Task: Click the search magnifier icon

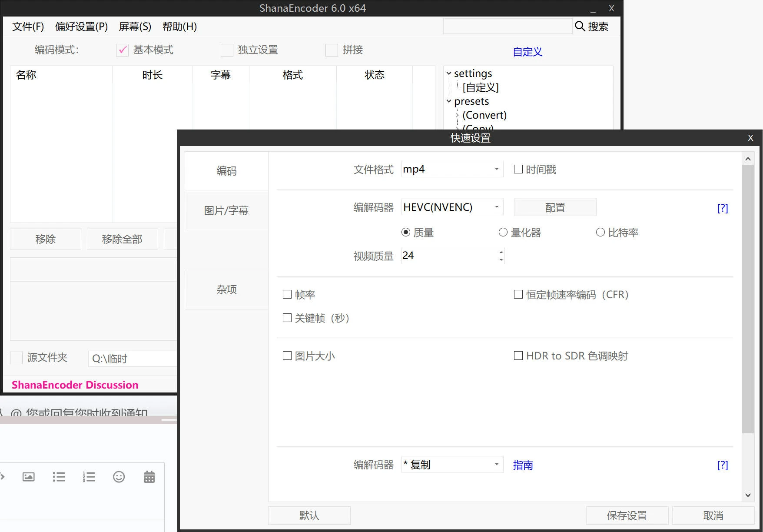Action: [x=580, y=26]
